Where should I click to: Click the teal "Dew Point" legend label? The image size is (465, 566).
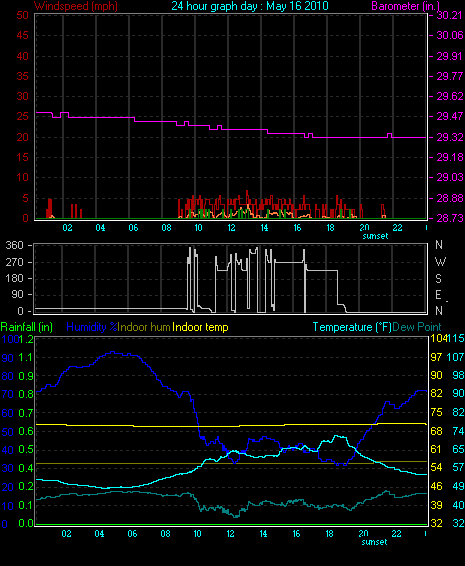pos(417,327)
